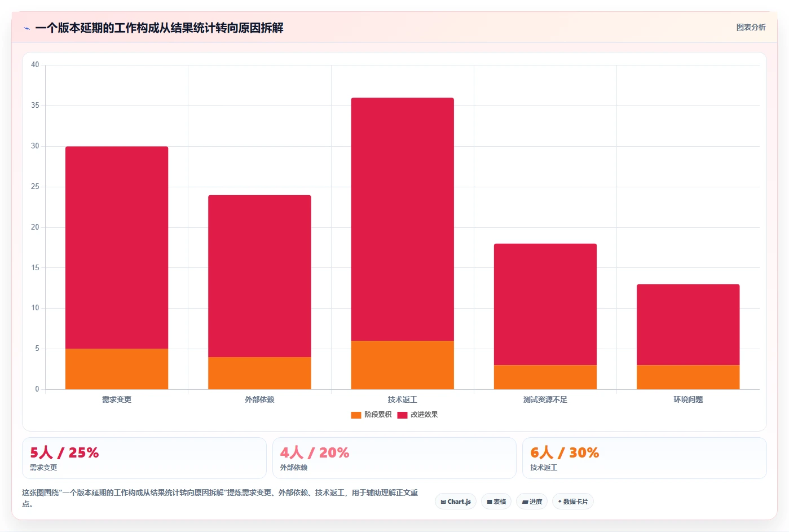Select the 表格 tag chip
The image size is (789, 532).
[496, 502]
